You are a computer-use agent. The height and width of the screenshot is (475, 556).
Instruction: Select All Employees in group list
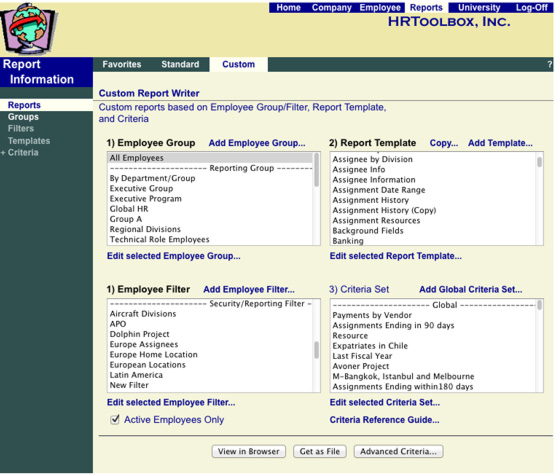pyautogui.click(x=210, y=158)
